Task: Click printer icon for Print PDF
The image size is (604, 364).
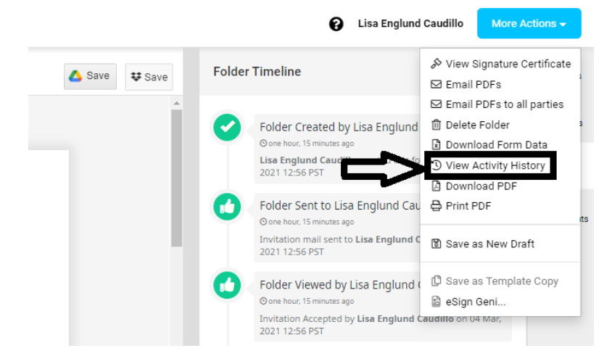Action: (x=436, y=206)
